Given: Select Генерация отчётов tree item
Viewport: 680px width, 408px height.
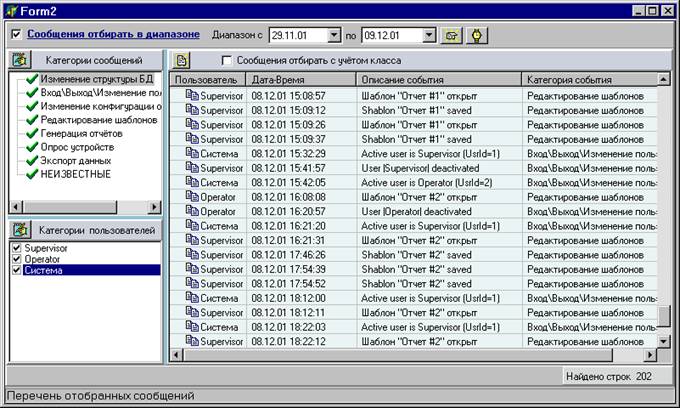Looking at the screenshot, I should [x=82, y=133].
